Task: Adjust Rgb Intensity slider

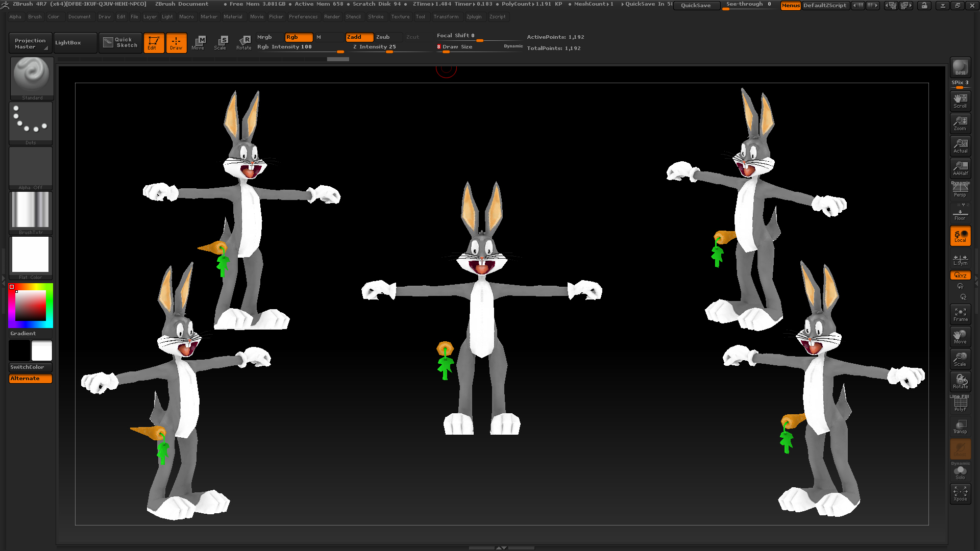Action: tap(300, 47)
